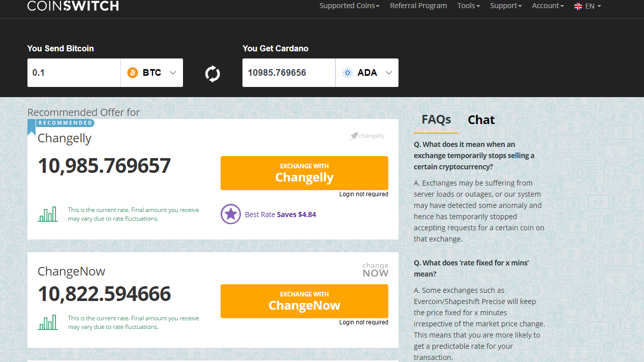The image size is (644, 362).
Task: Click the current rate note under Changelly offer
Action: [x=134, y=214]
